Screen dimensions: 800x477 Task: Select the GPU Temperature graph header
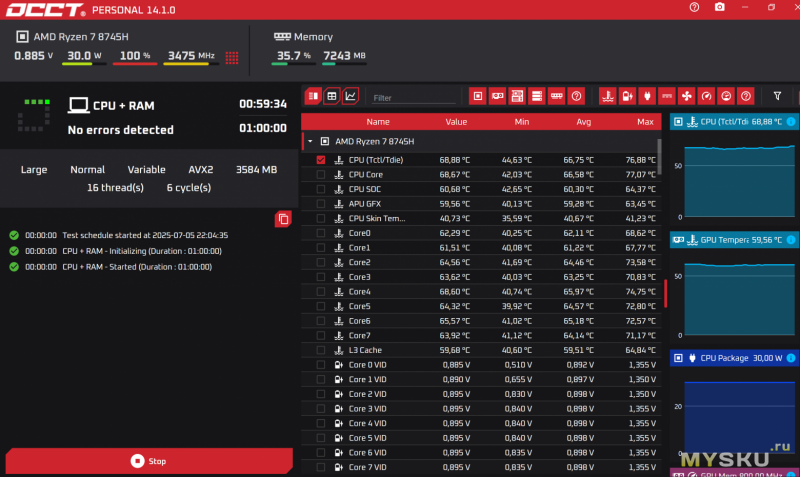coord(734,240)
